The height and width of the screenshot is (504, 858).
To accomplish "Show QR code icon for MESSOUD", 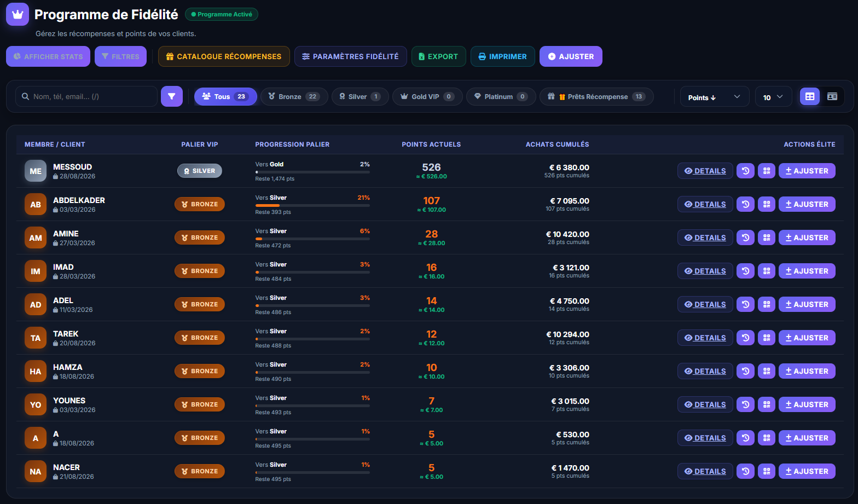I will pyautogui.click(x=767, y=171).
